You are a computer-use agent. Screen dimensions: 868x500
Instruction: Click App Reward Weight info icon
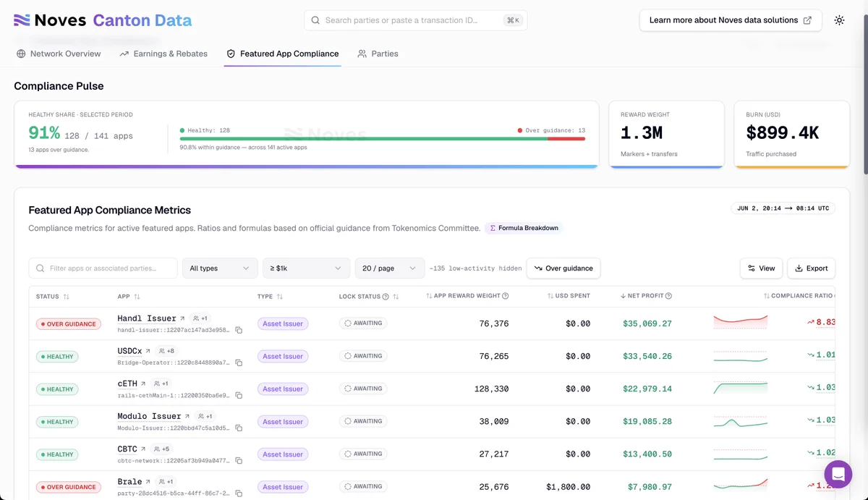pyautogui.click(x=505, y=296)
